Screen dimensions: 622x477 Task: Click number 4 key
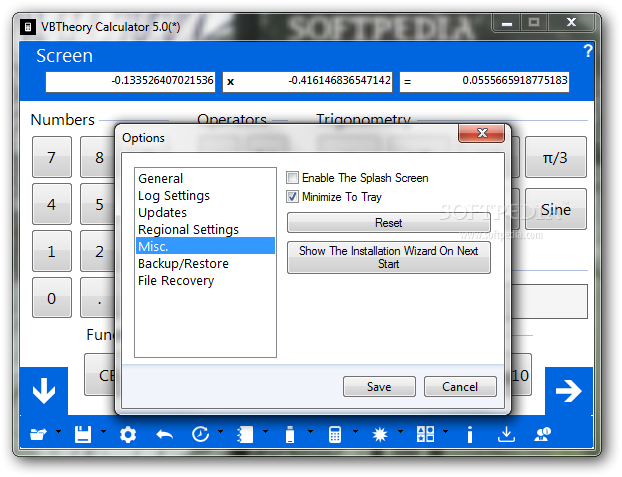(52, 204)
